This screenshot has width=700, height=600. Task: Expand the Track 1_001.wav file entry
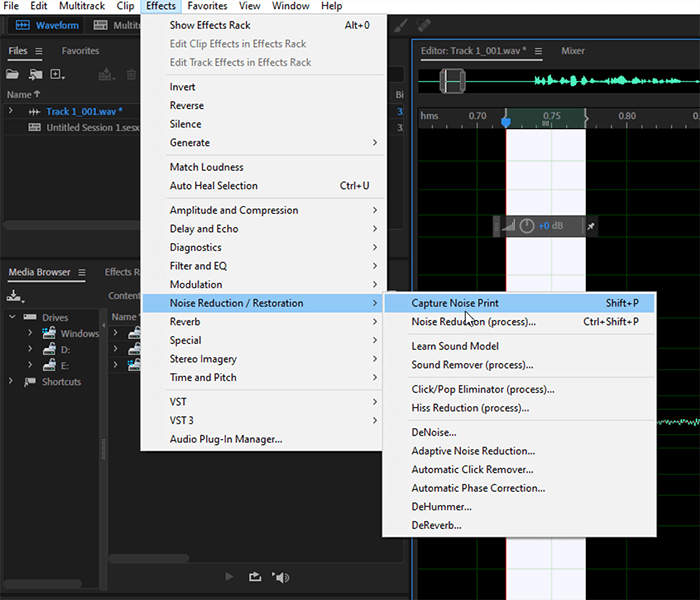[11, 111]
